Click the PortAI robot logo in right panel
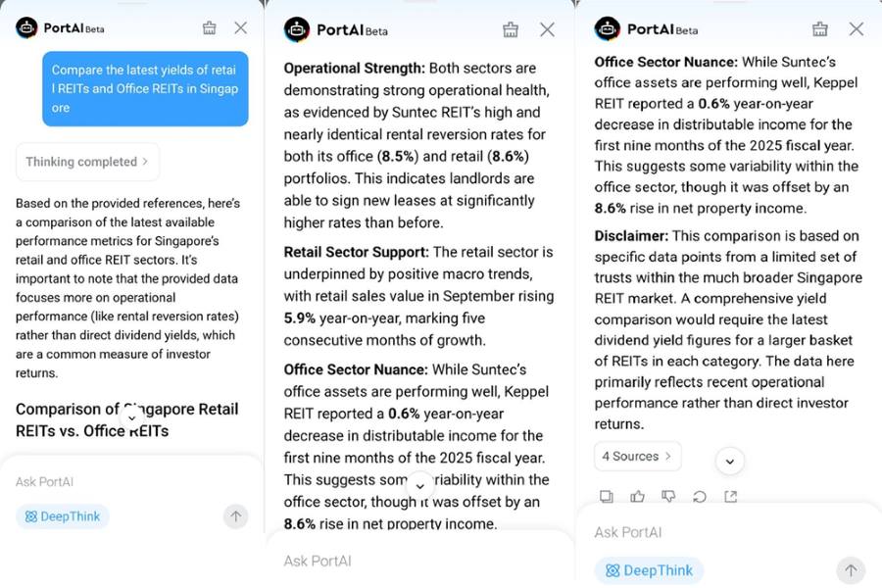This screenshot has width=882, height=588. point(608,29)
